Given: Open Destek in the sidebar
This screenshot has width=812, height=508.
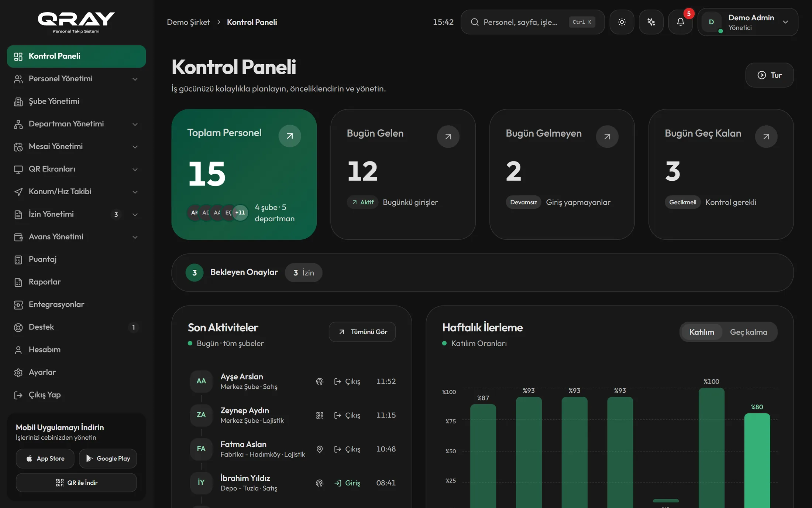Looking at the screenshot, I should click(76, 327).
